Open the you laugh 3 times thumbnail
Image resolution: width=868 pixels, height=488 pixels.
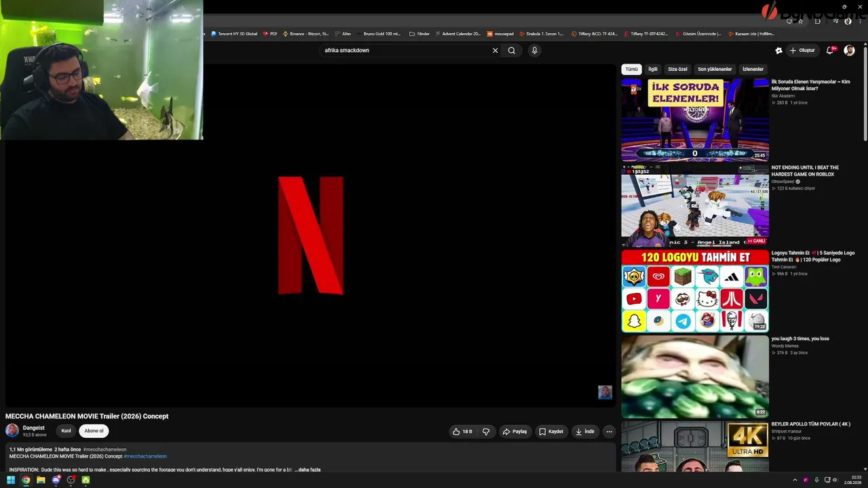[x=695, y=376]
